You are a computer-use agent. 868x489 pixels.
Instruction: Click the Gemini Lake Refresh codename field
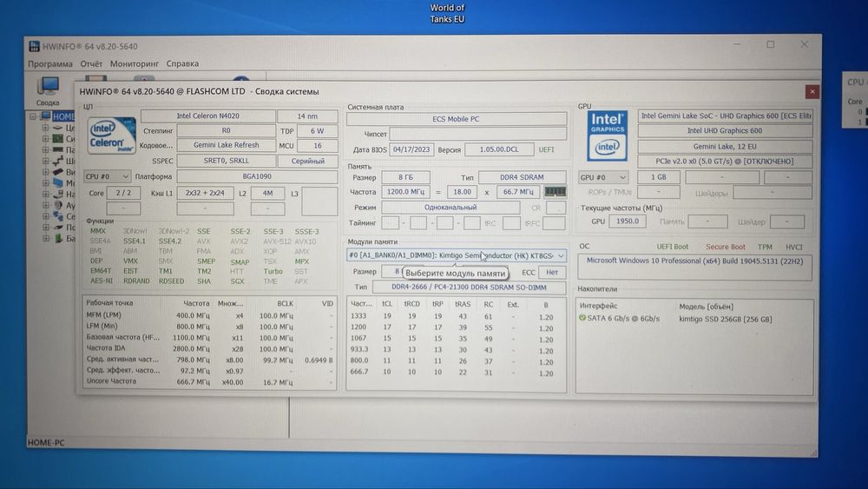click(x=227, y=145)
